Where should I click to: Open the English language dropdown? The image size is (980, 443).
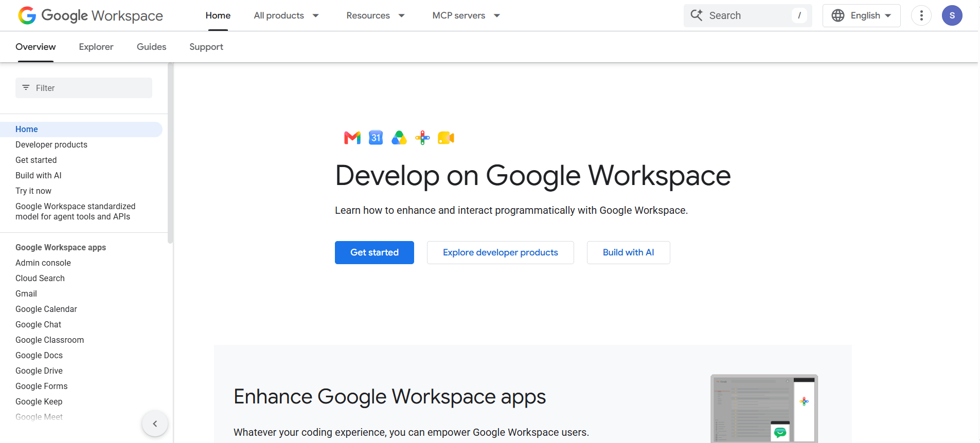862,15
